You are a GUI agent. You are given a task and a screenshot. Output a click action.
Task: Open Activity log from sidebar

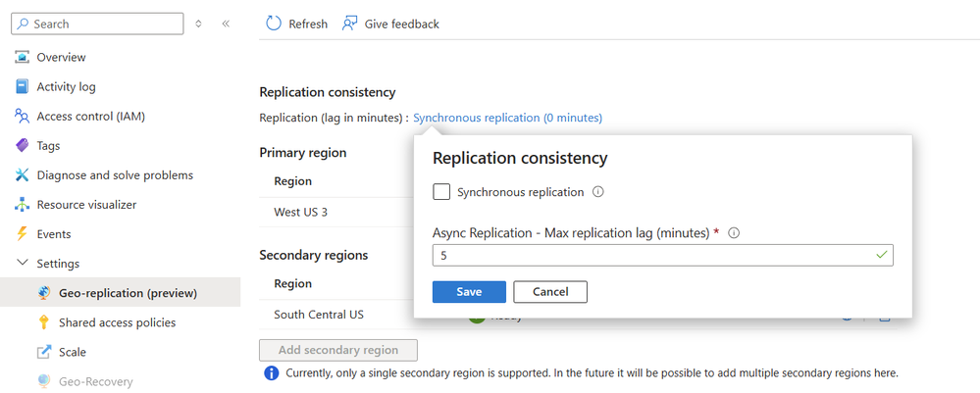pyautogui.click(x=66, y=86)
